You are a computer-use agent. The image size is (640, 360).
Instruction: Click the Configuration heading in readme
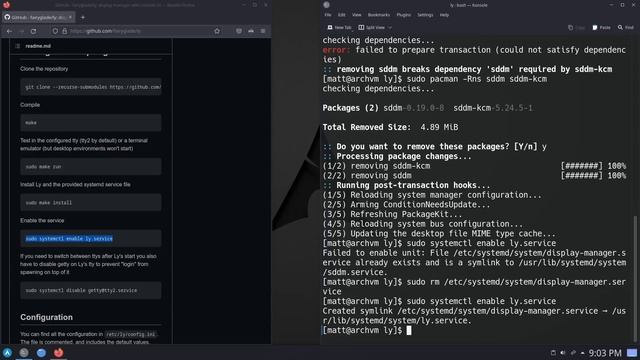[47, 317]
